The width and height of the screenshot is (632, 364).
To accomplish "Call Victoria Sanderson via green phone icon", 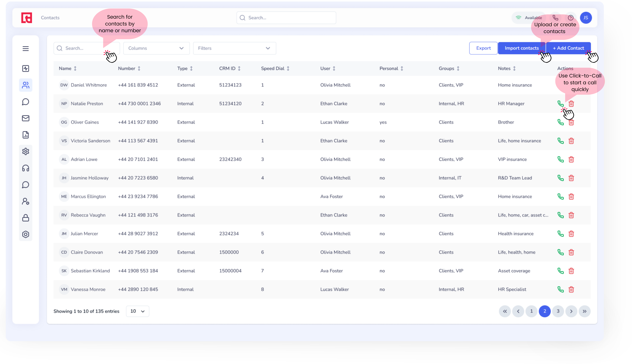I will [560, 141].
